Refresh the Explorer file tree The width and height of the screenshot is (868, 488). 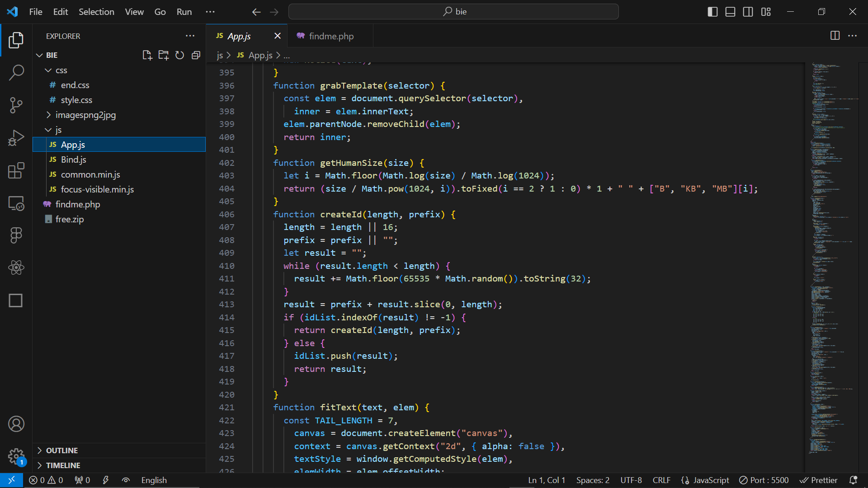coord(179,55)
